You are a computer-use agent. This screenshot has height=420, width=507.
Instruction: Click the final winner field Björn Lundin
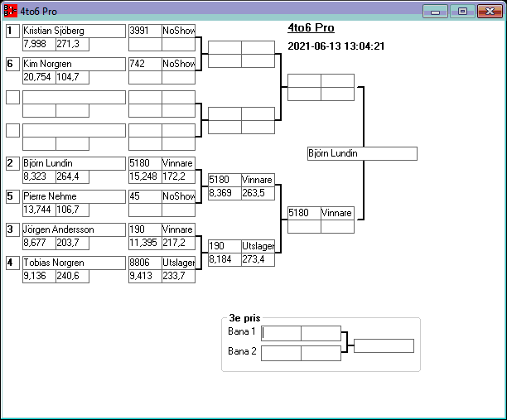click(361, 154)
